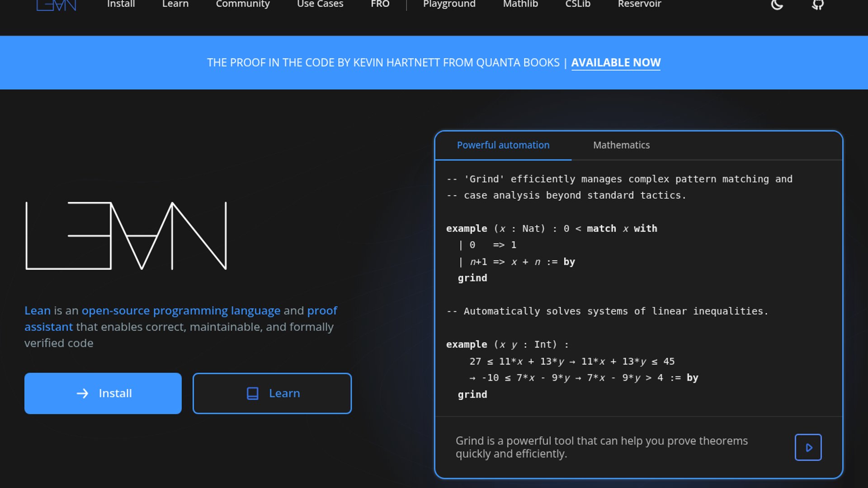The width and height of the screenshot is (868, 488).
Task: Open Reservoir from the navbar
Action: 639,4
